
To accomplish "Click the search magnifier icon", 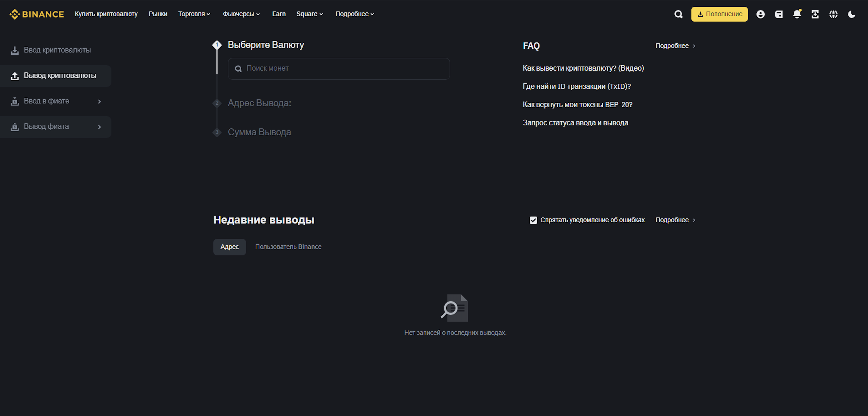I will 678,13.
